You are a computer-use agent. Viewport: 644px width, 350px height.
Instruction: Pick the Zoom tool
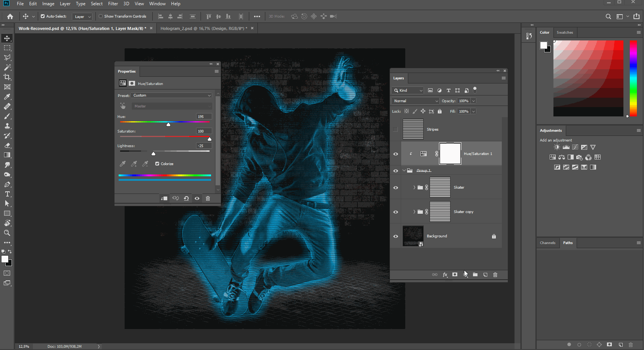coord(7,233)
